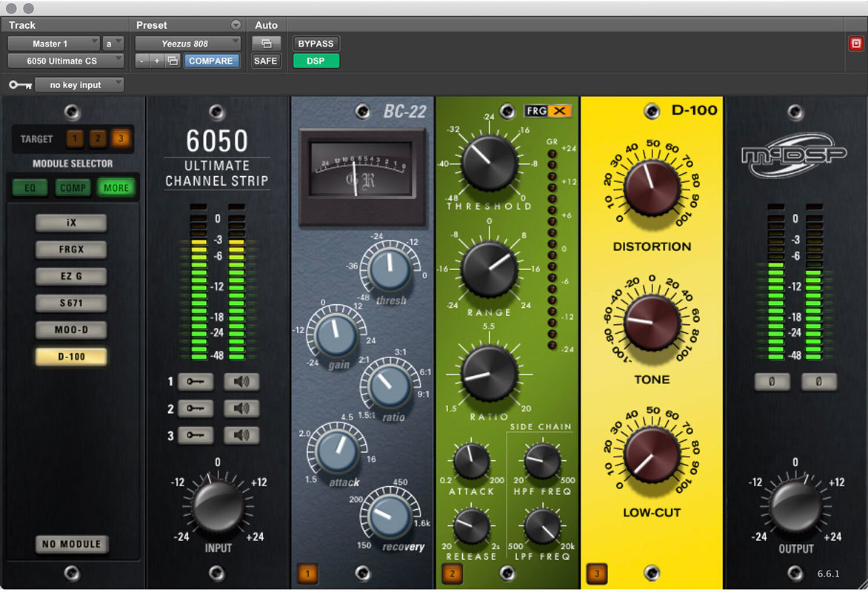Open the Master 1 track dropdown

click(x=54, y=44)
